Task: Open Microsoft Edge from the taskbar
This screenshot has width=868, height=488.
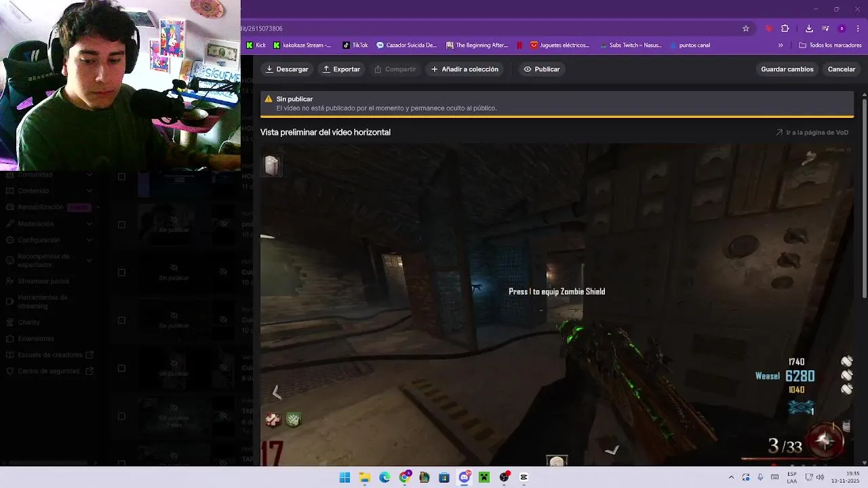Action: (384, 477)
